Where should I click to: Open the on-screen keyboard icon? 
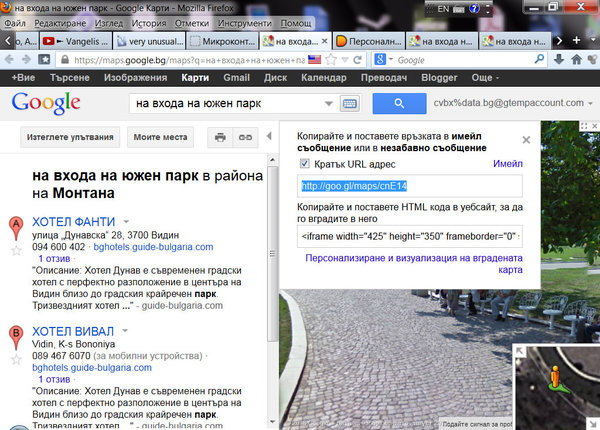tap(350, 104)
